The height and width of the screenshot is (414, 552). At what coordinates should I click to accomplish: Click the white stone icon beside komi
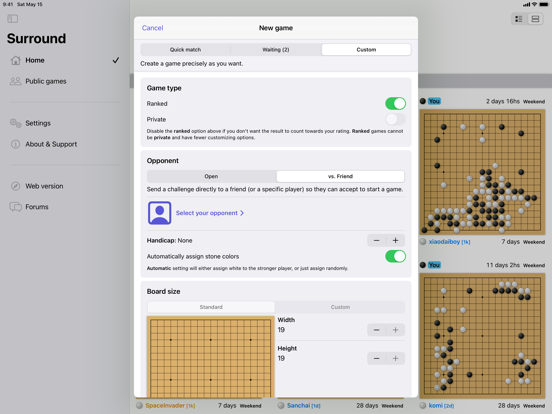click(x=423, y=406)
